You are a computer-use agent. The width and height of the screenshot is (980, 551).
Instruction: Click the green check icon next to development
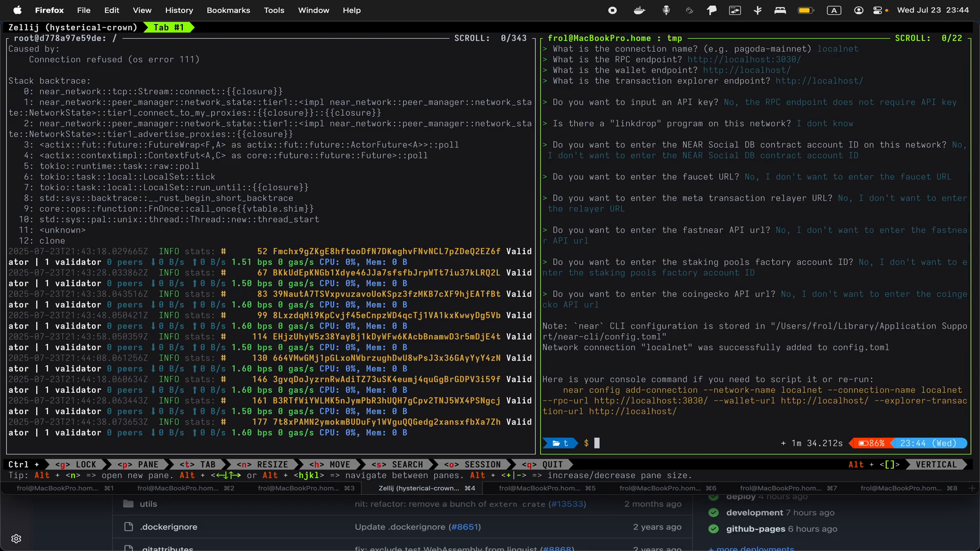click(x=715, y=513)
